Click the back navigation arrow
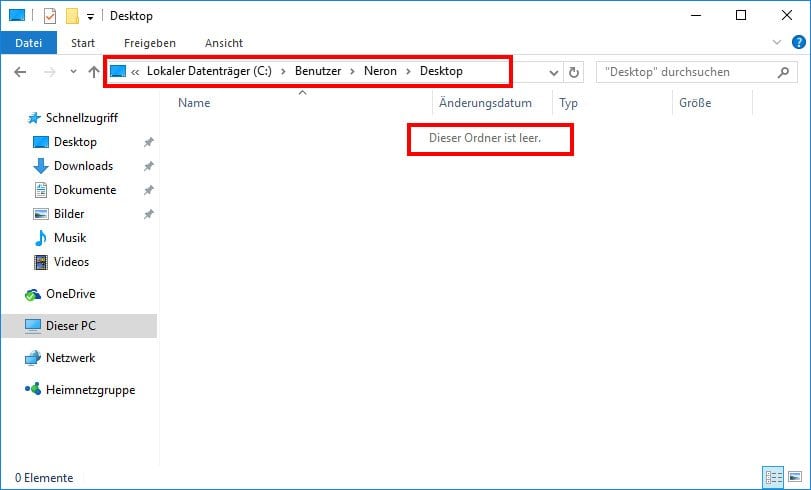The width and height of the screenshot is (811, 490). [x=20, y=72]
